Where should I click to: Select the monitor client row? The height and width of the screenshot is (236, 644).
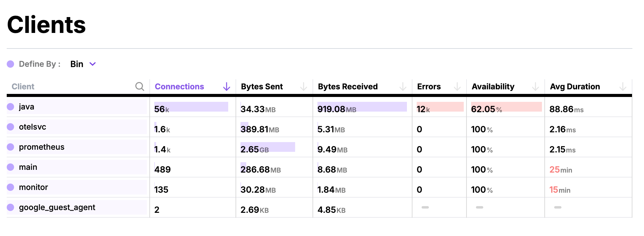tap(33, 187)
